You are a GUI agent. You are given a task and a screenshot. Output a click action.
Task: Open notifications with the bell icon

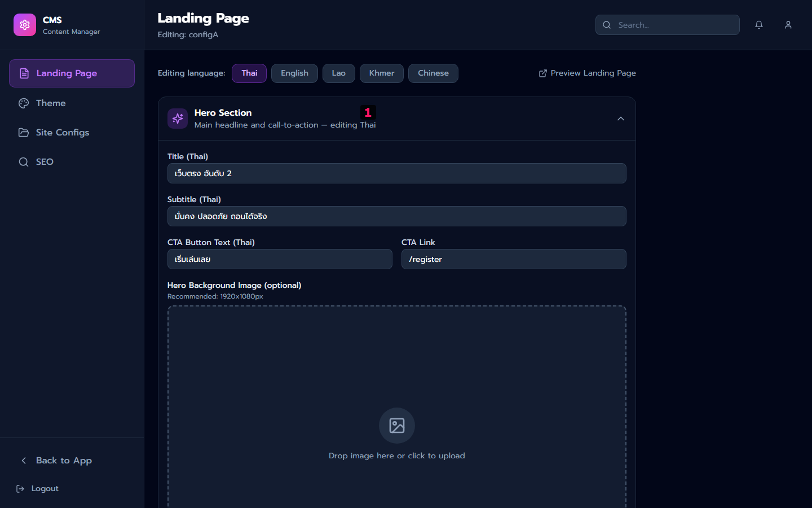coord(758,24)
